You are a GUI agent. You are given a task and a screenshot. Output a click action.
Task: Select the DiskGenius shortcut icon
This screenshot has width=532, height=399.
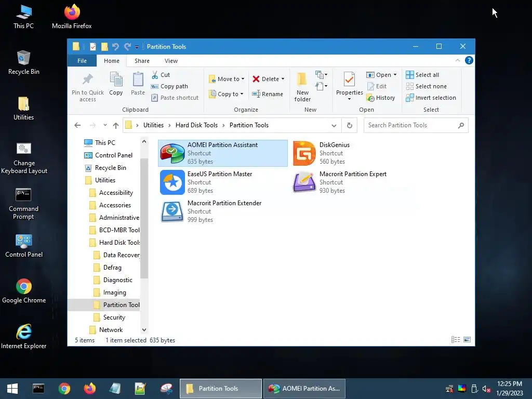pos(304,153)
